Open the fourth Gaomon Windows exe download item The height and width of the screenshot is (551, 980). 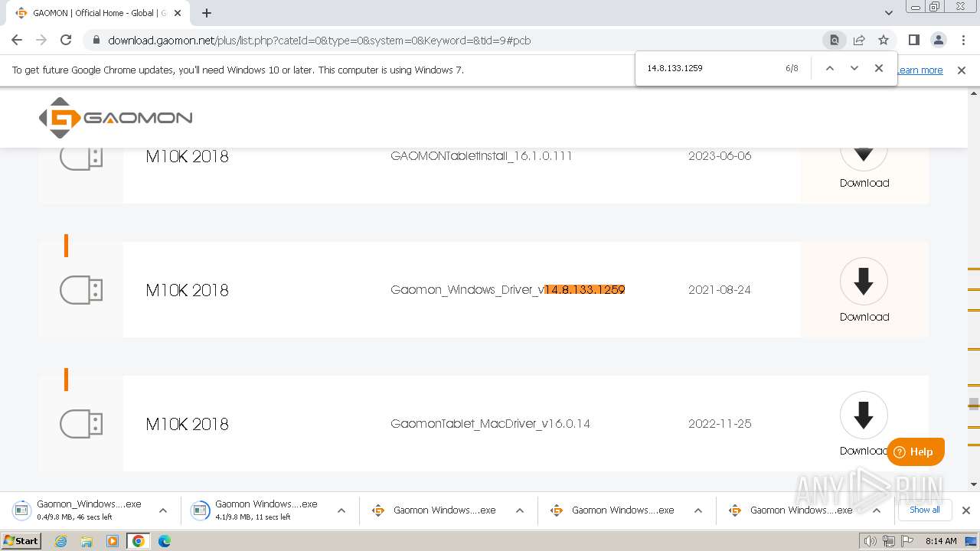coord(615,510)
